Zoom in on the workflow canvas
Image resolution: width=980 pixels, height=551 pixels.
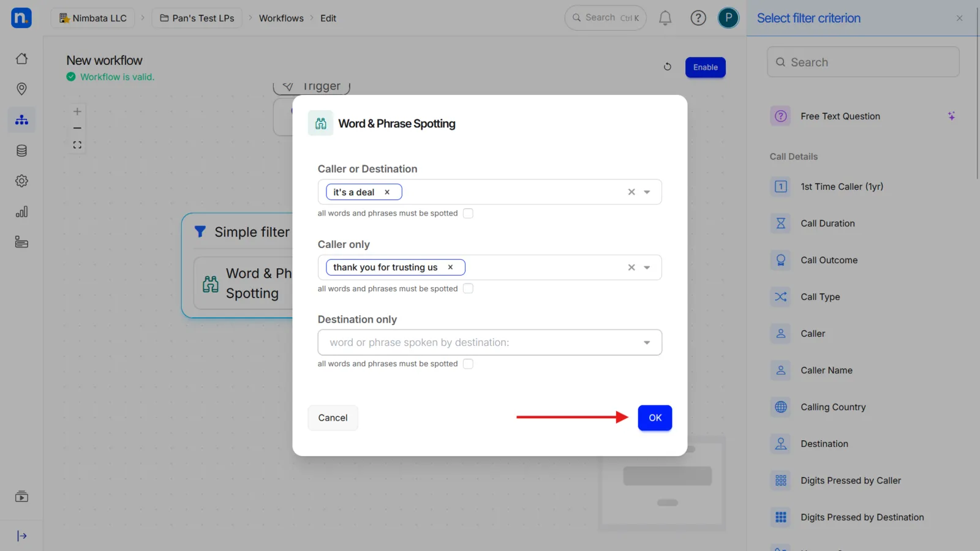[x=77, y=111]
